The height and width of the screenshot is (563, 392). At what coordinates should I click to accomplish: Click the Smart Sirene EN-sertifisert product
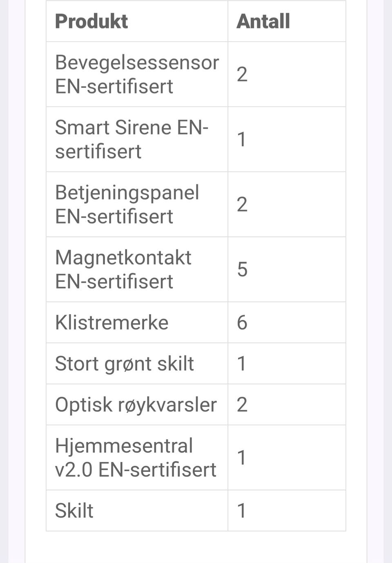click(x=131, y=139)
